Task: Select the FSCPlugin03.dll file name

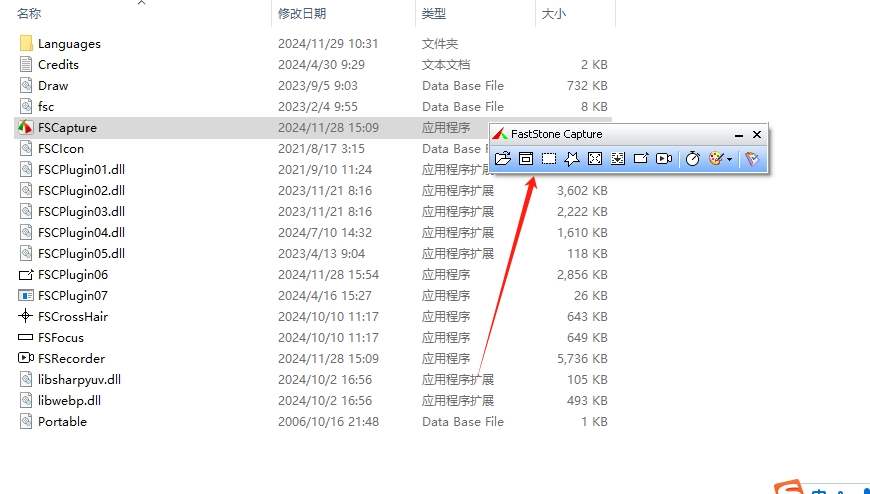Action: (82, 212)
